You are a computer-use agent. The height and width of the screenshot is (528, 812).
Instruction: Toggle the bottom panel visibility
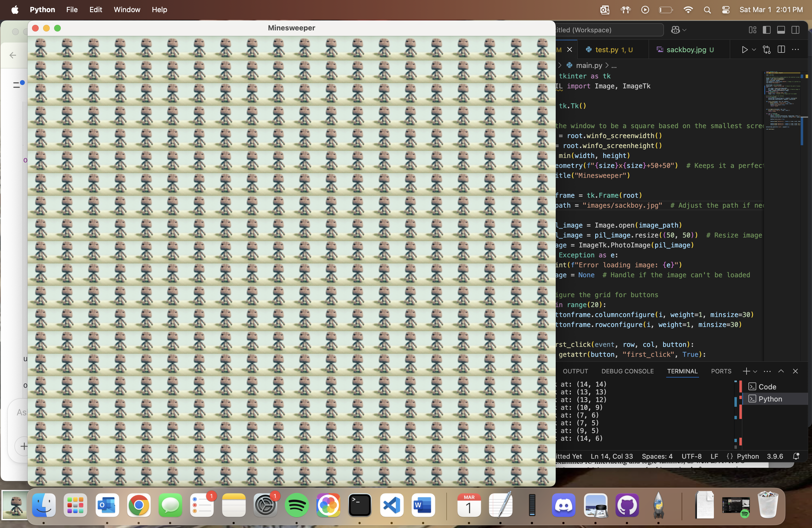point(781,30)
